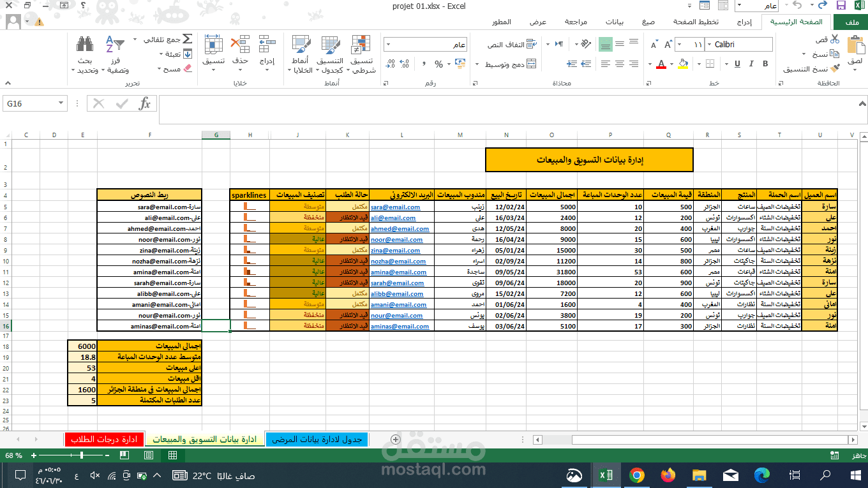The image size is (868, 488).
Task: Switch to the Page Layout (تخطيط الصفحة) tab
Action: pyautogui.click(x=696, y=22)
